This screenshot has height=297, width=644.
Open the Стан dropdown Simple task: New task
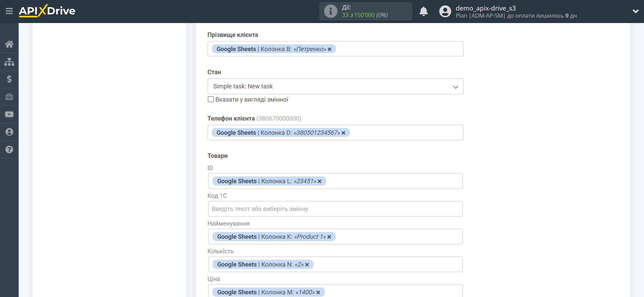point(335,86)
